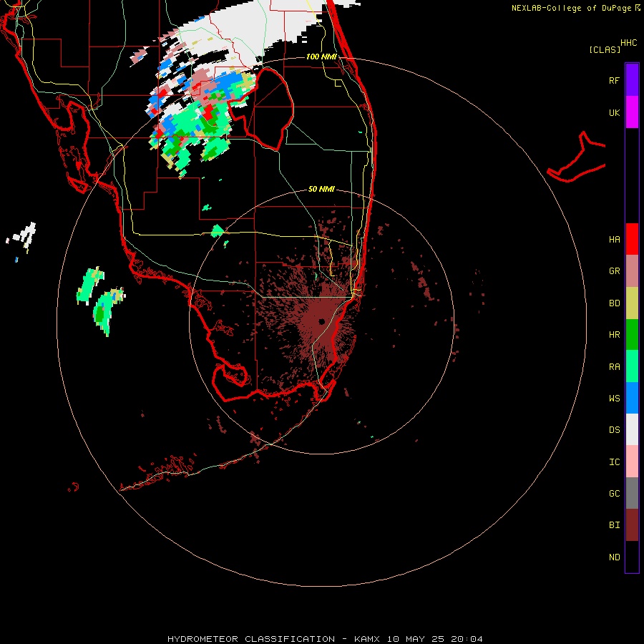Image resolution: width=644 pixels, height=644 pixels.
Task: Click the [CLAS] units label
Action: (605, 49)
